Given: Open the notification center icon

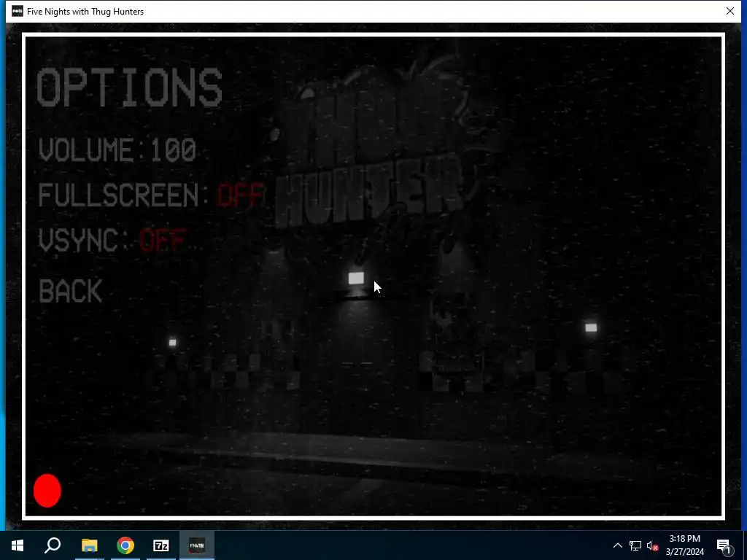Looking at the screenshot, I should 724,545.
